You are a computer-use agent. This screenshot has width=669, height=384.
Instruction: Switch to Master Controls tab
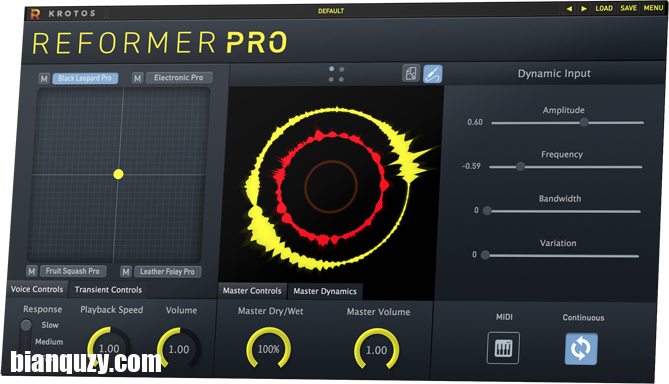[x=252, y=291]
